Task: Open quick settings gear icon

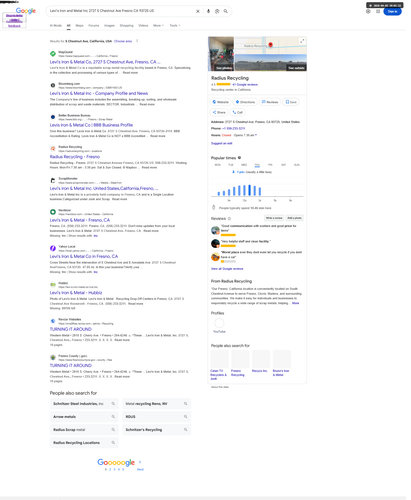Action: coord(368,11)
